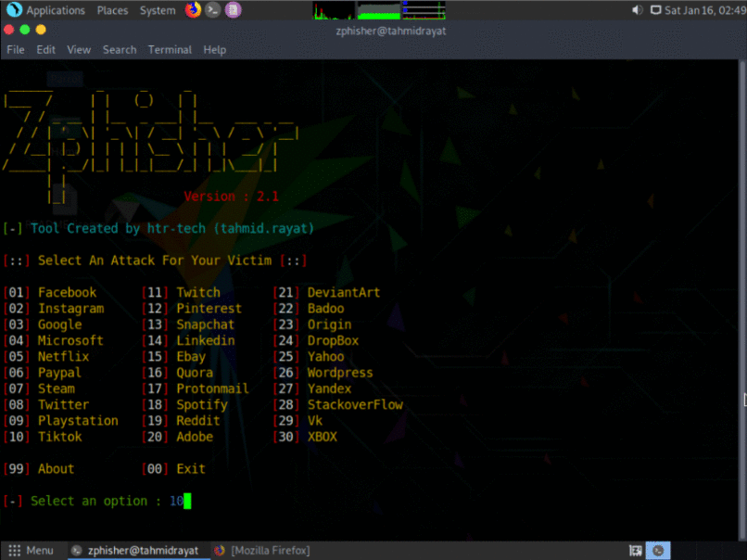Viewport: 747px width, 560px height.
Task: Click the text 'Pinterest' option 12
Action: coord(209,309)
